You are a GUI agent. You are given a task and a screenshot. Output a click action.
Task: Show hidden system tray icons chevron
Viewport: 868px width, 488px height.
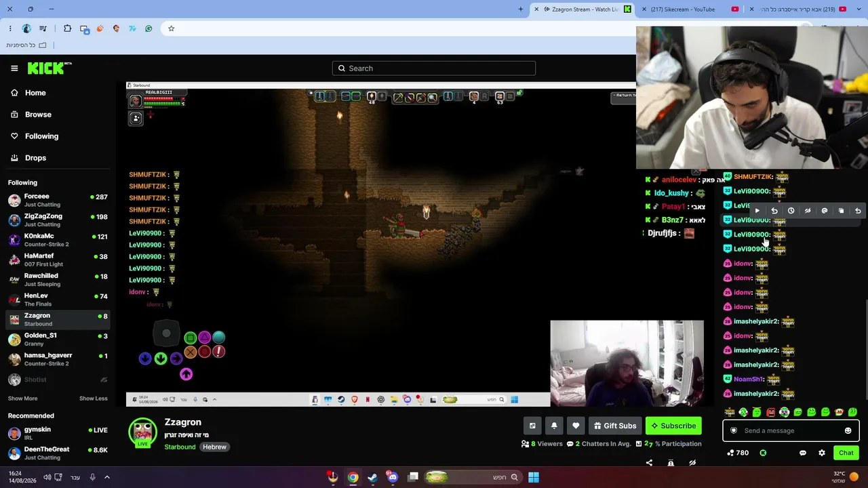107,477
